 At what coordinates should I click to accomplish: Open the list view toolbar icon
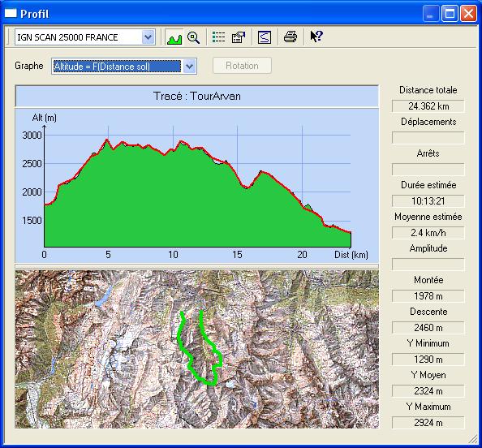tap(218, 37)
